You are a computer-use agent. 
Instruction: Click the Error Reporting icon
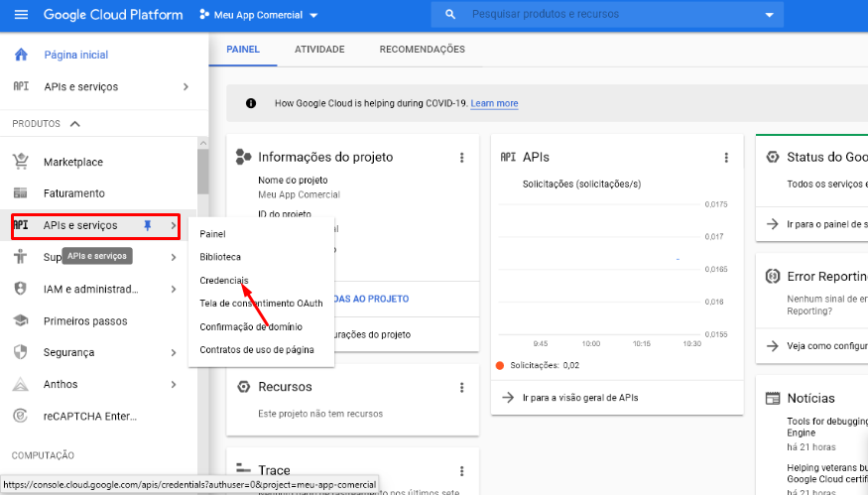point(772,276)
